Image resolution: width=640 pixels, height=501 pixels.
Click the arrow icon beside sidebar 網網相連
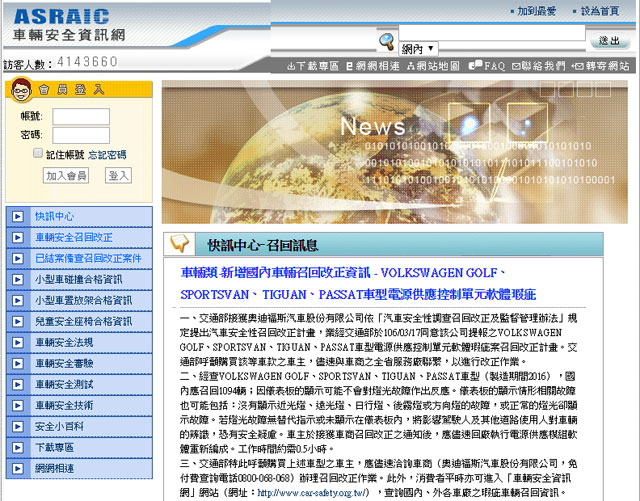18,469
